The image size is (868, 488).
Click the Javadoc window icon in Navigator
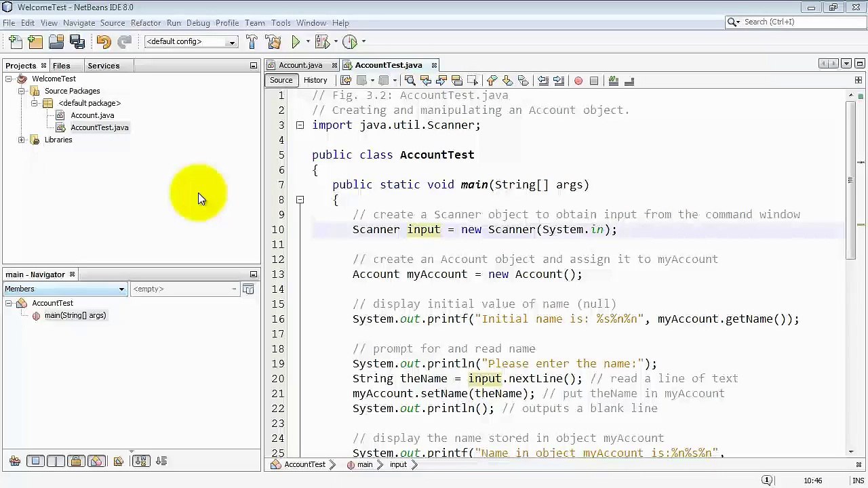tap(248, 289)
